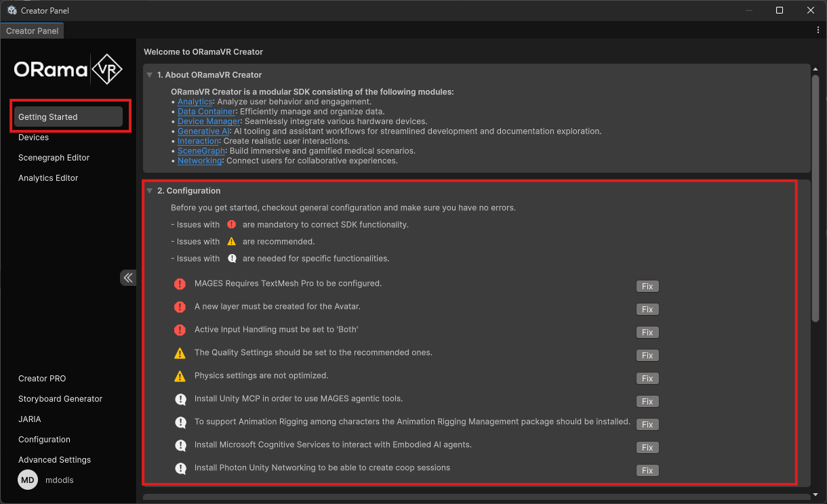Open Advanced Settings in the sidebar
The width and height of the screenshot is (827, 504).
(54, 460)
